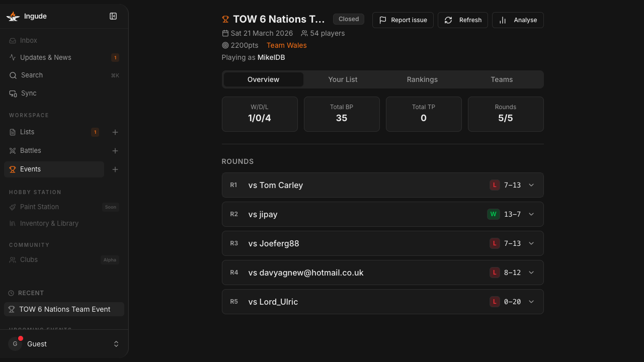Expand round 5 vs Lord_Ulric
644x362 pixels.
click(382, 302)
